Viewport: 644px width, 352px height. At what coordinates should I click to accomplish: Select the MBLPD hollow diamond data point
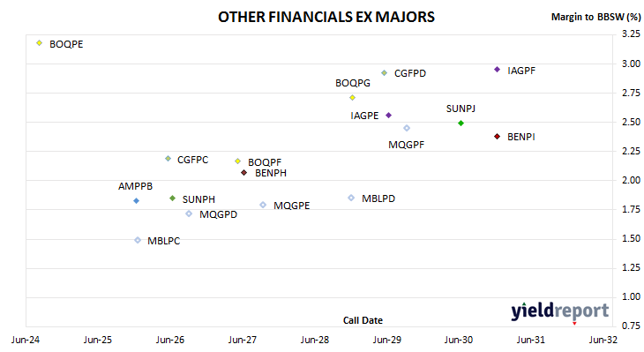tap(351, 198)
